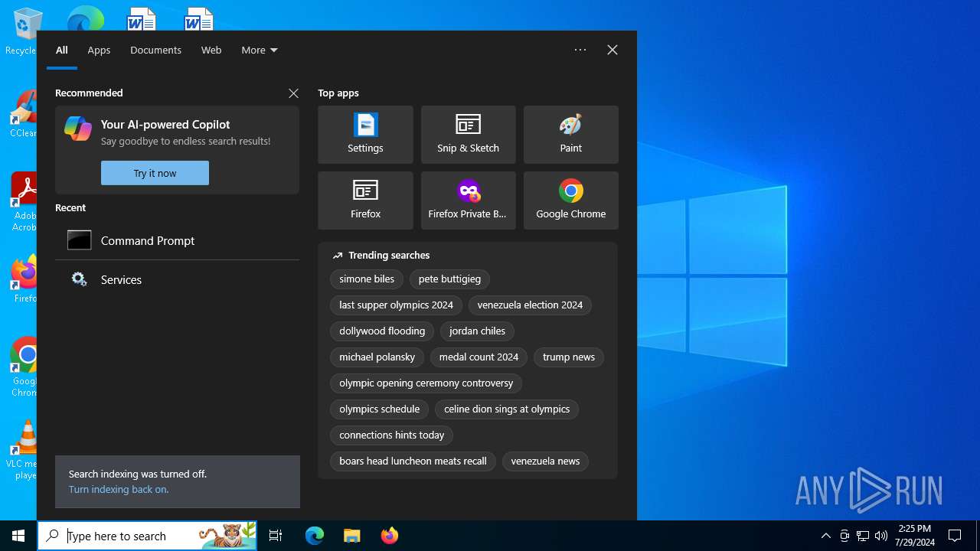Open Services from Recent list
The width and height of the screenshot is (980, 551).
[177, 279]
